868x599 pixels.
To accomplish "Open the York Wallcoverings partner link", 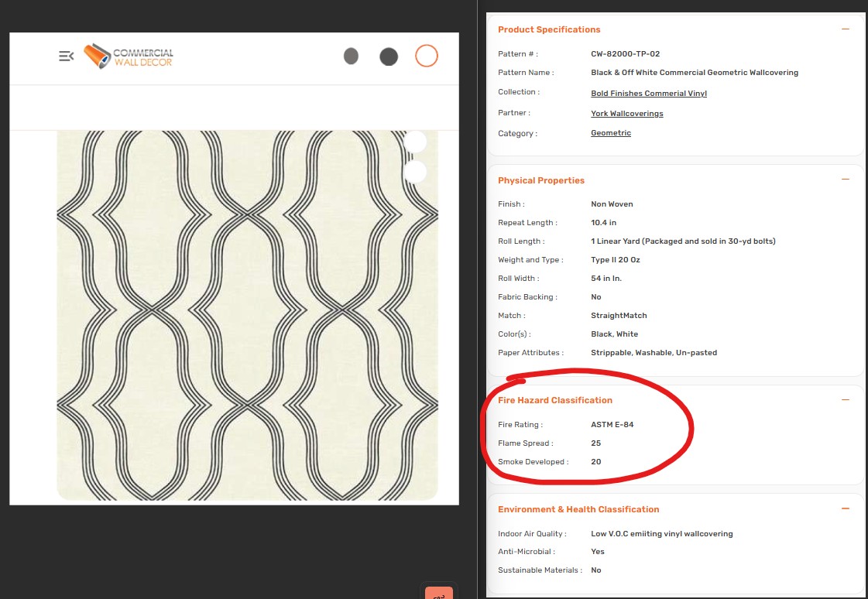I will click(627, 113).
